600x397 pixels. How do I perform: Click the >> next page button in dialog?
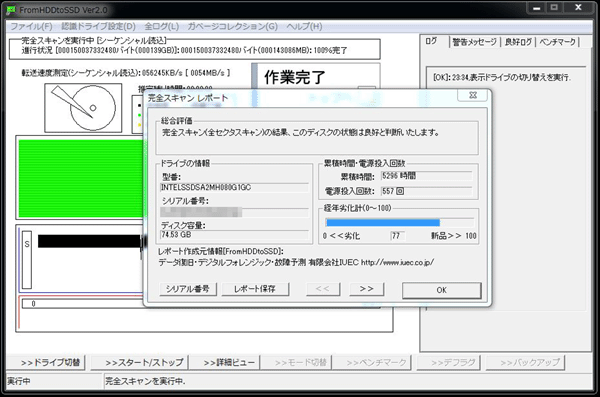click(x=367, y=289)
